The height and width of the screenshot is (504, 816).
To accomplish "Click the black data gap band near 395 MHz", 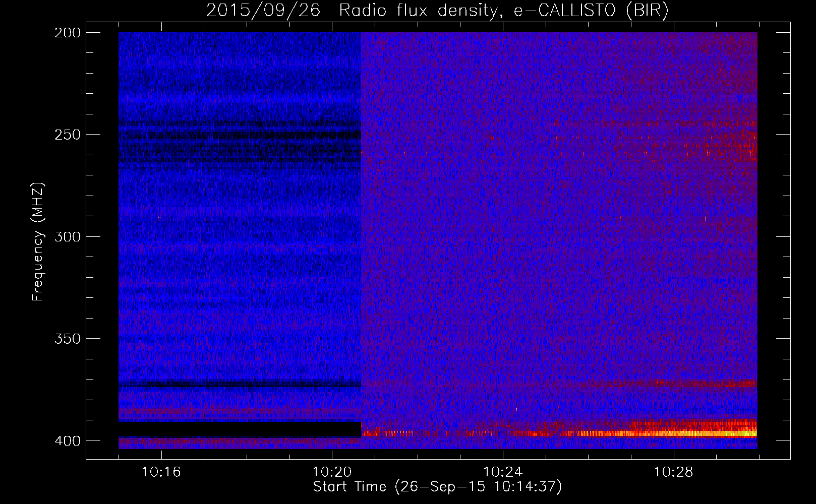I will [x=240, y=429].
